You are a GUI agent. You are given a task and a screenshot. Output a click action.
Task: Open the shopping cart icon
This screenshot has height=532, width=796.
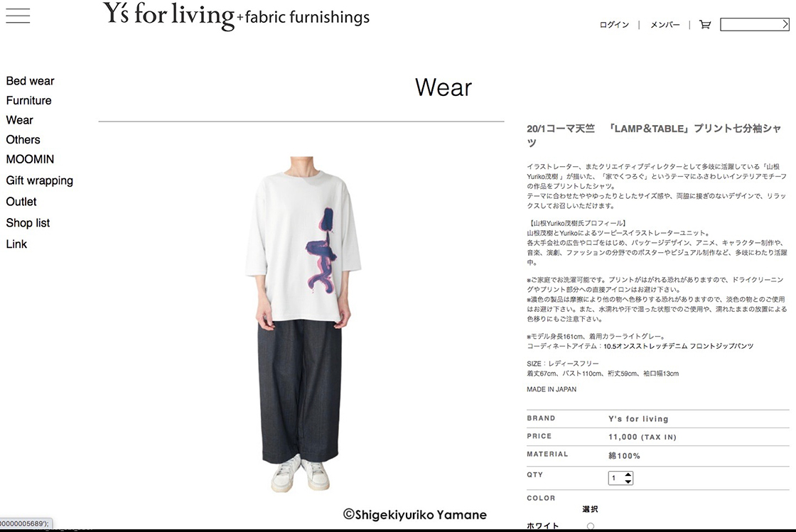[x=704, y=24]
